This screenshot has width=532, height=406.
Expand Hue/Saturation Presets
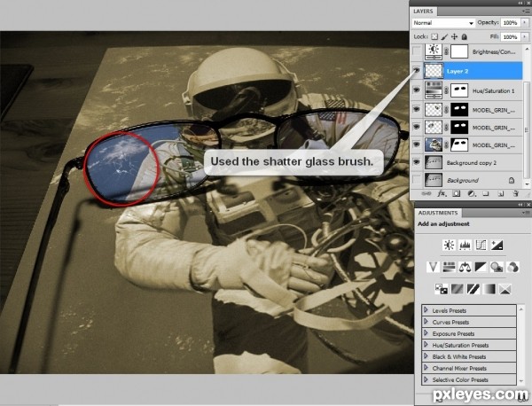click(x=426, y=345)
